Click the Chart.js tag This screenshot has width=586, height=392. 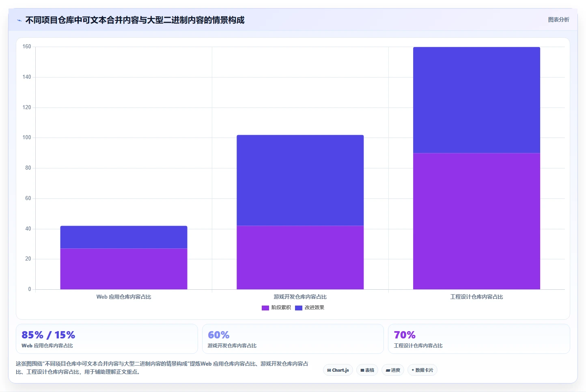point(338,370)
